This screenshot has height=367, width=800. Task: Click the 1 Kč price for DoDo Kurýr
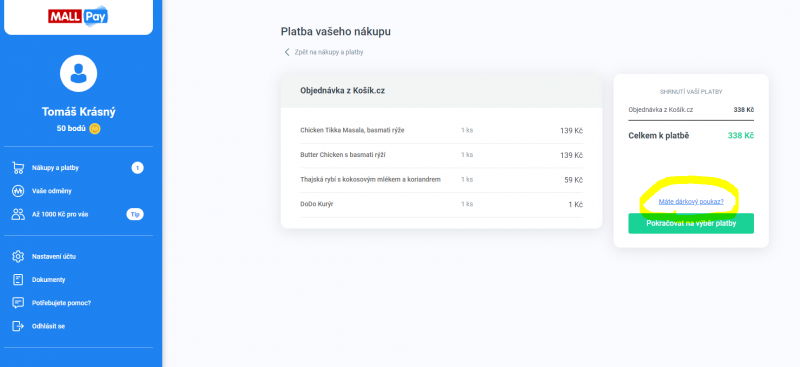[x=576, y=205]
